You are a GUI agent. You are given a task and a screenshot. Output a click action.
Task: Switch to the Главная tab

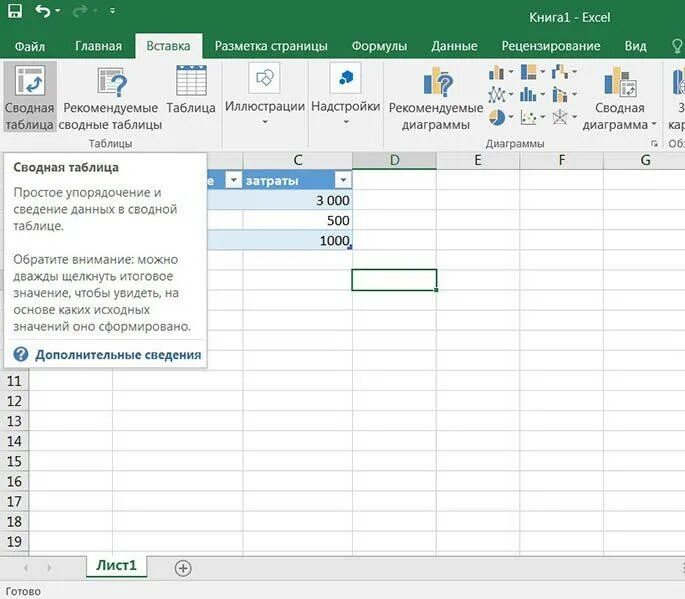tap(98, 46)
